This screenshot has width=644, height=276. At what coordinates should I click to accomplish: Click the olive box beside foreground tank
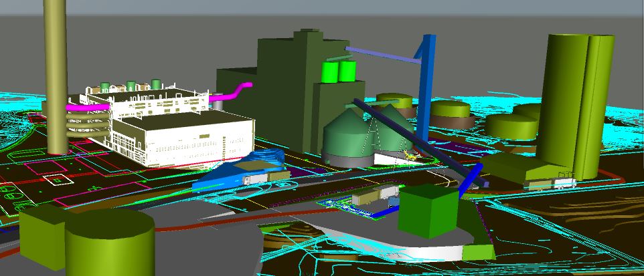click(40, 231)
